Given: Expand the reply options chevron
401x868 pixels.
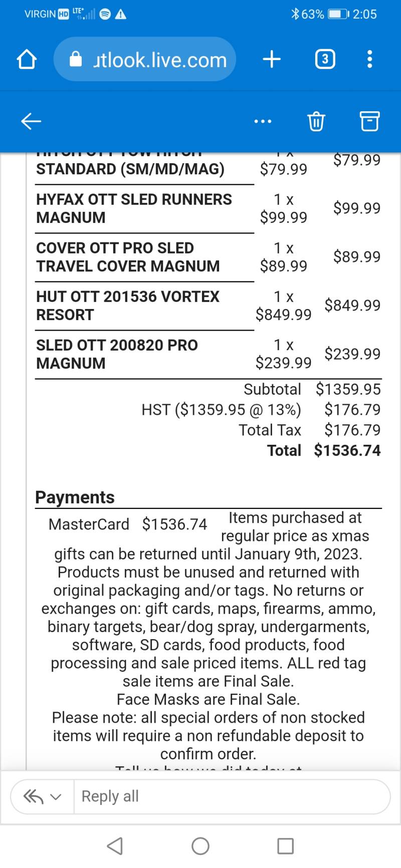Looking at the screenshot, I should coord(56,797).
